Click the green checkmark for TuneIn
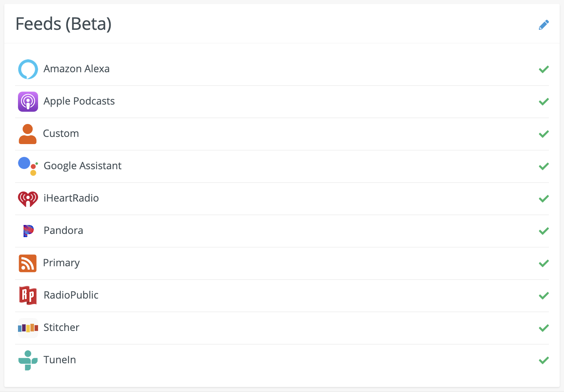Viewport: 564px width, 392px height. (x=544, y=360)
